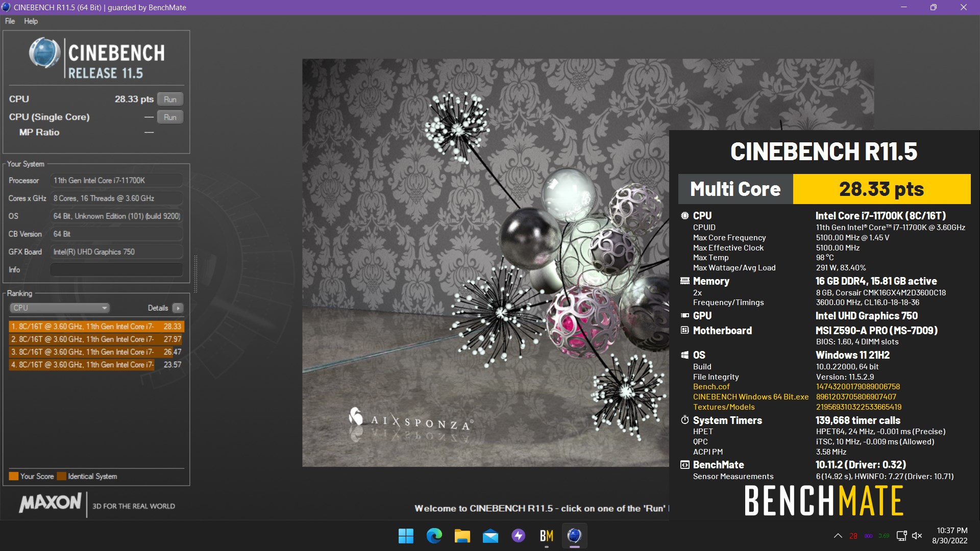Screen dimensions: 980x551
Task: Open the purple lightning app on taskbar
Action: [519, 536]
